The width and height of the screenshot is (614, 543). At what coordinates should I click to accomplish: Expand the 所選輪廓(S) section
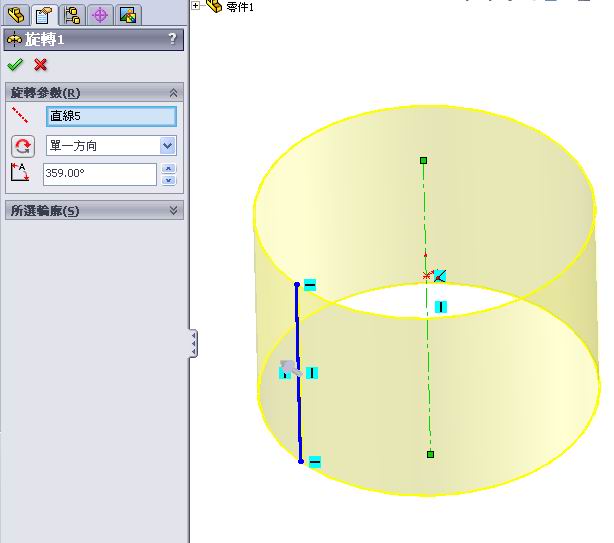tap(173, 211)
